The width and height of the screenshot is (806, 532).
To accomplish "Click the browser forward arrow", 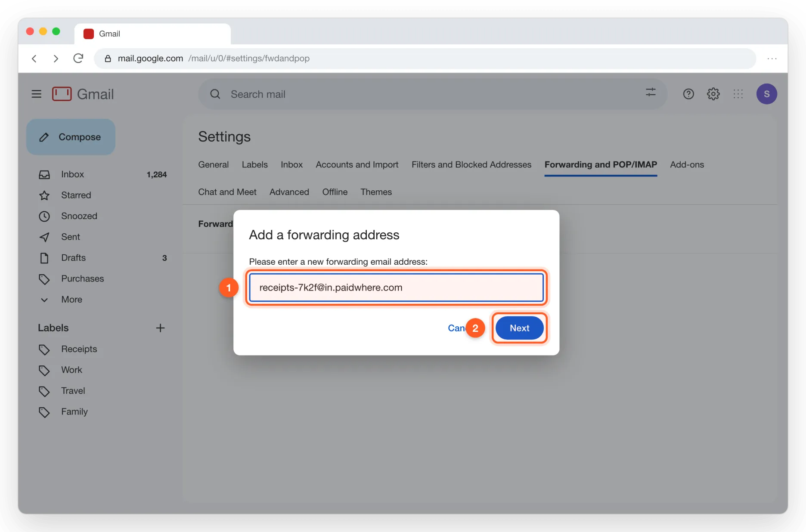I will coord(56,59).
